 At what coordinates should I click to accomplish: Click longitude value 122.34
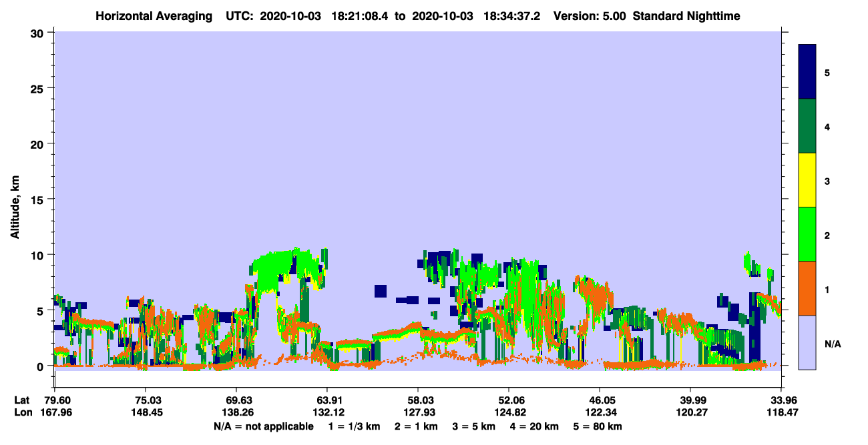[600, 413]
